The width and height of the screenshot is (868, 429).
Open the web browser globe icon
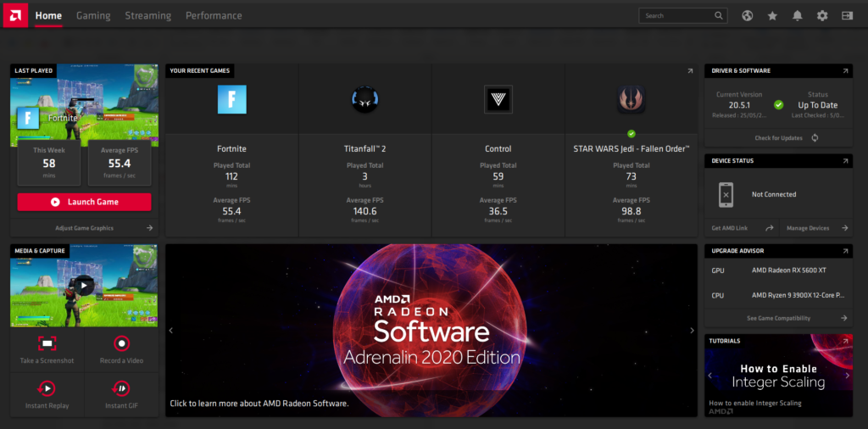point(747,15)
